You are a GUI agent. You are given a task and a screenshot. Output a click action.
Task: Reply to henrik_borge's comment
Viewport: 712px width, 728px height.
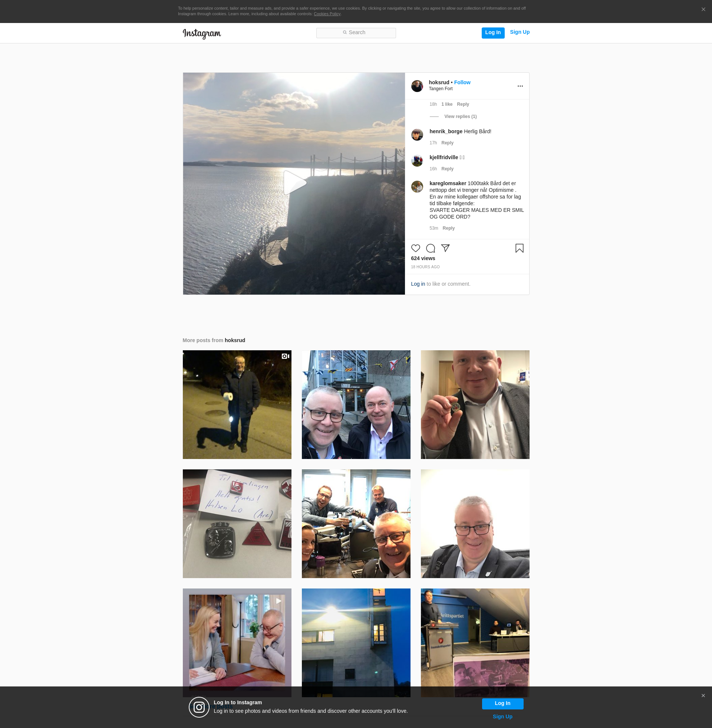coord(447,143)
